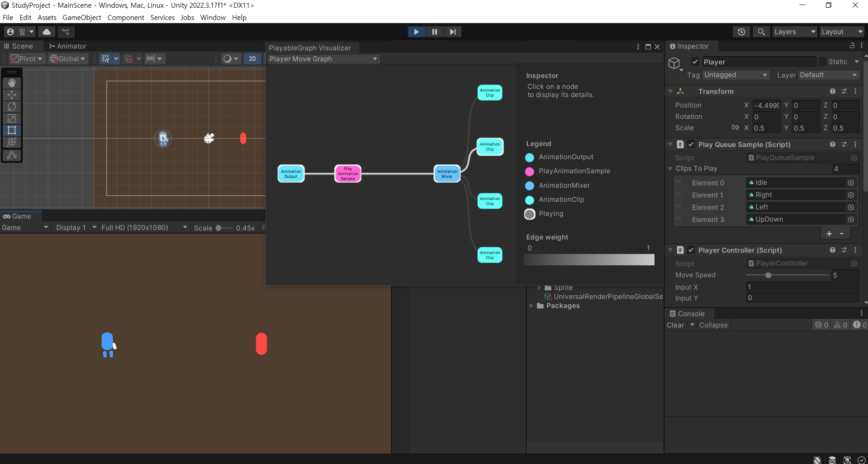Select the Animation Mixer graph node
The image size is (868, 464).
click(447, 174)
